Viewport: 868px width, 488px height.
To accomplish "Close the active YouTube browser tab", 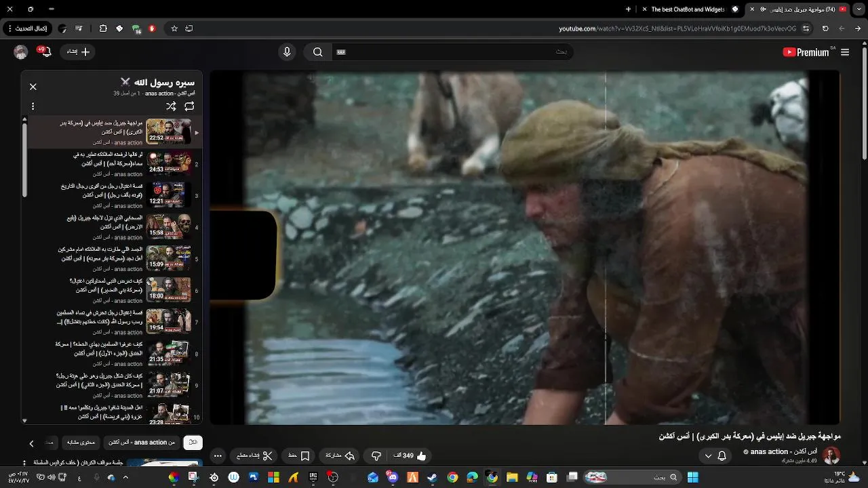I will tap(751, 9).
